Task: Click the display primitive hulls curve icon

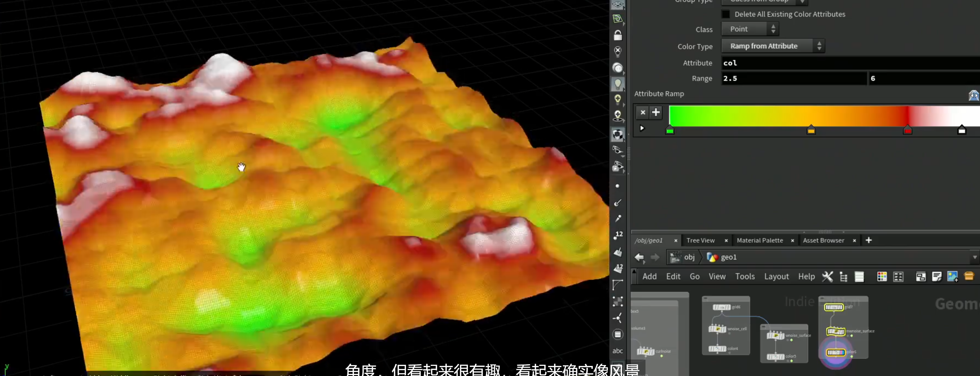Action: coord(618,285)
